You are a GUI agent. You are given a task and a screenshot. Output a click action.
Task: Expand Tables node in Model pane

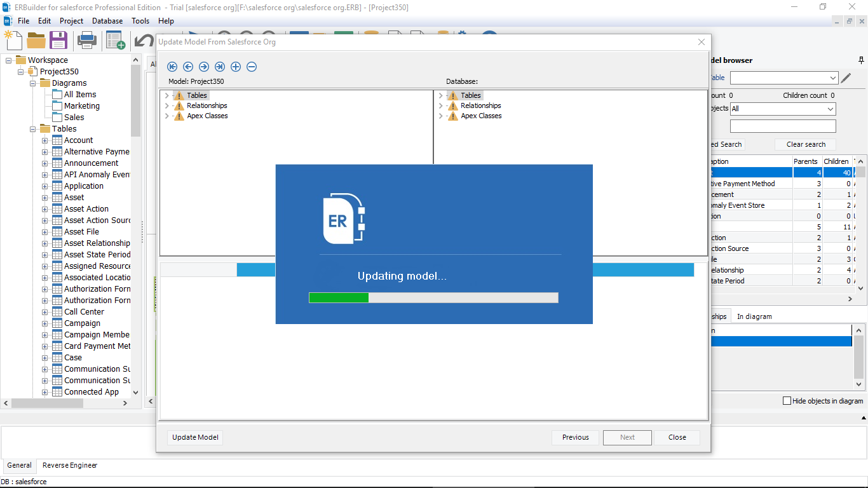point(166,96)
